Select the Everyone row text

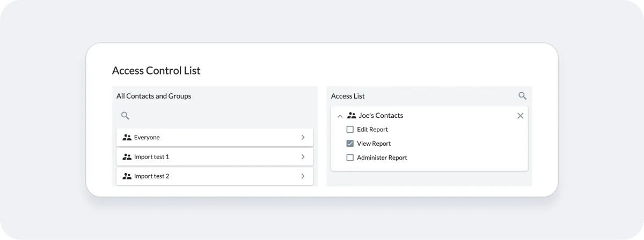point(147,138)
